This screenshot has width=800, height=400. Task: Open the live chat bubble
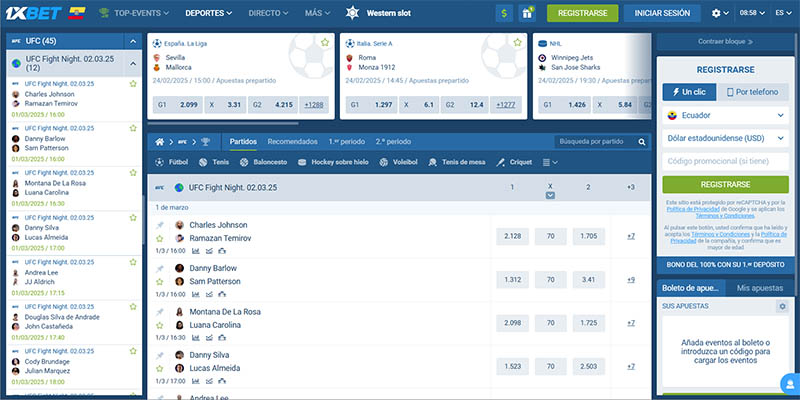pos(791,384)
